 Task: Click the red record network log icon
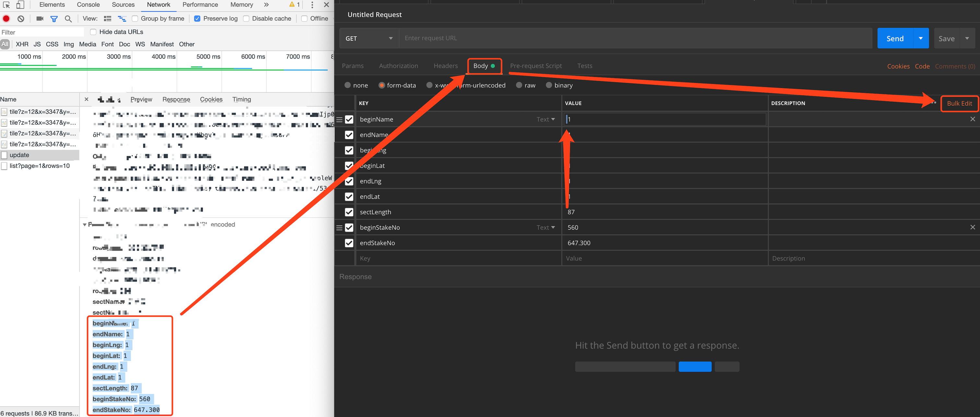(6, 19)
